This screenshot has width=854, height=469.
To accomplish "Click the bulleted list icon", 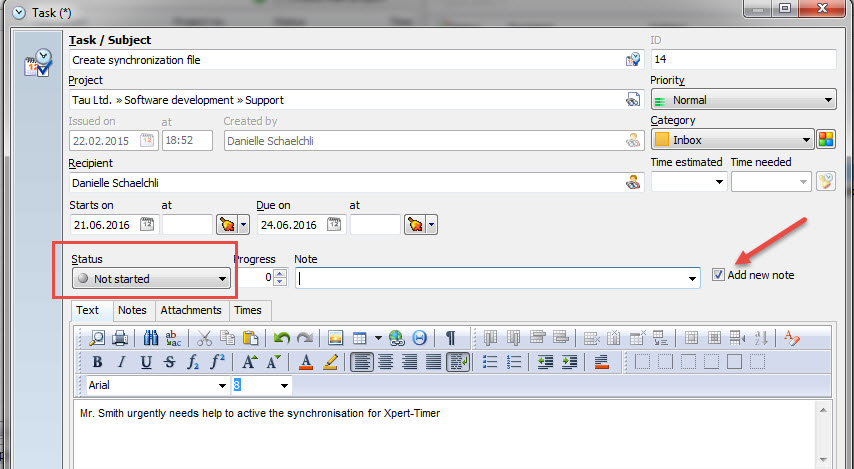I will click(490, 362).
